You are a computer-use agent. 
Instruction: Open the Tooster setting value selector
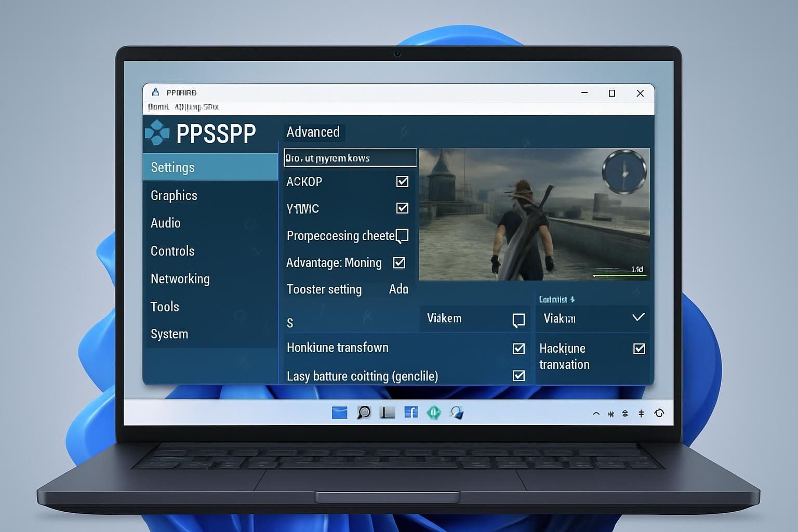[398, 289]
